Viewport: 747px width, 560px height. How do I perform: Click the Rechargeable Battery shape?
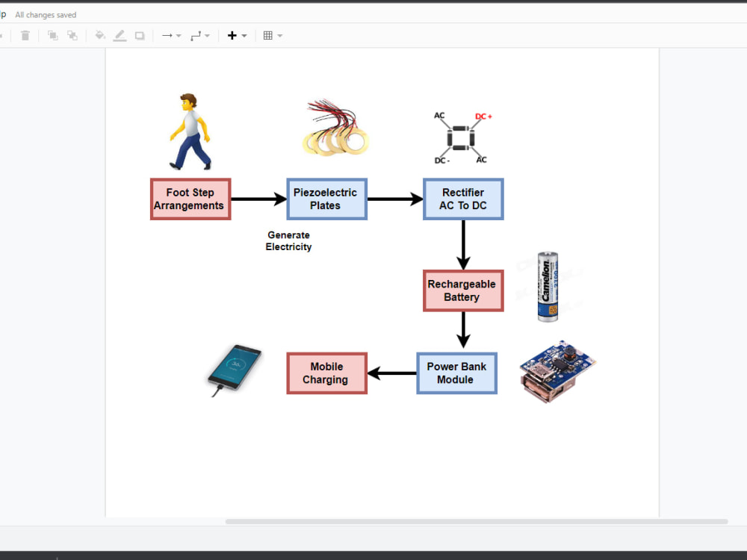click(x=463, y=290)
